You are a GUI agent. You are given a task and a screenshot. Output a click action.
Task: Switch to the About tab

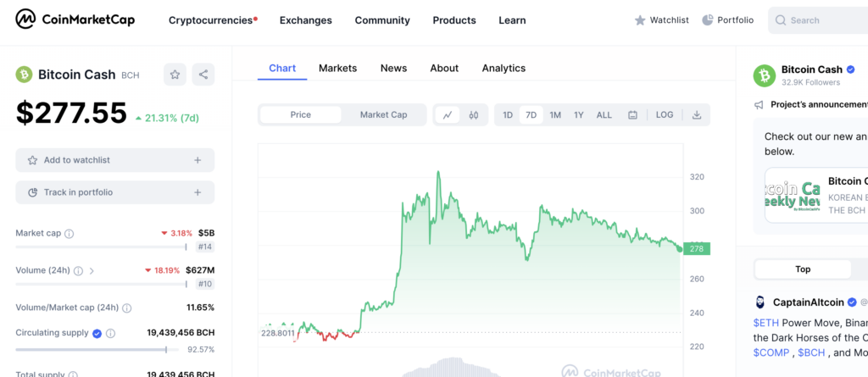(444, 68)
